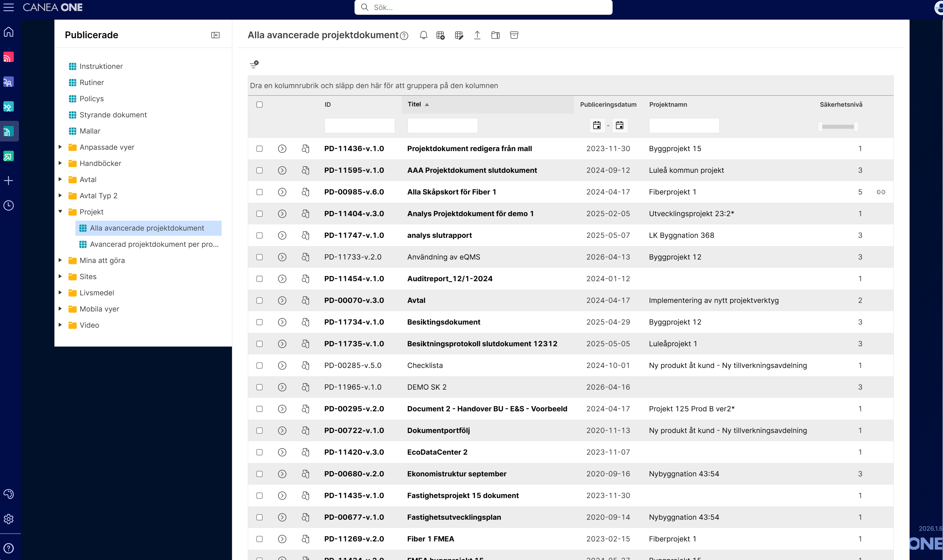
Task: Open the Instruktioner view
Action: click(101, 66)
